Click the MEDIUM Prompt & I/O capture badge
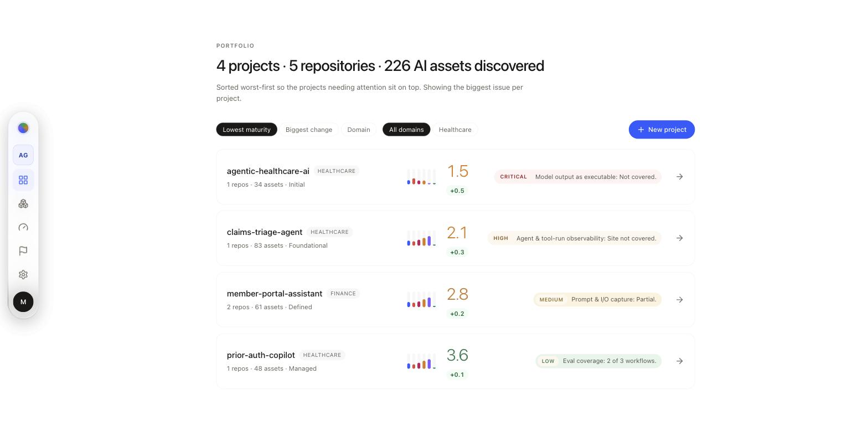The height and width of the screenshot is (430, 868). 598,300
